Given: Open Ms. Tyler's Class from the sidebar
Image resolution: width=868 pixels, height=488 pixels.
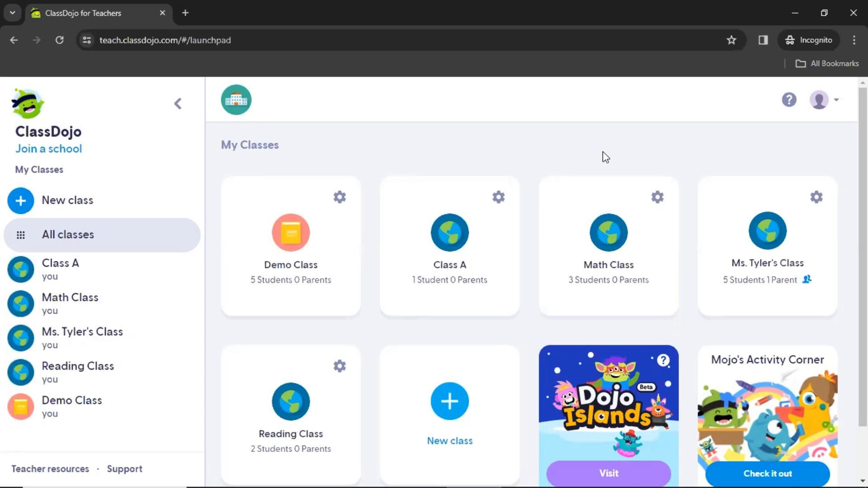Looking at the screenshot, I should [102, 338].
